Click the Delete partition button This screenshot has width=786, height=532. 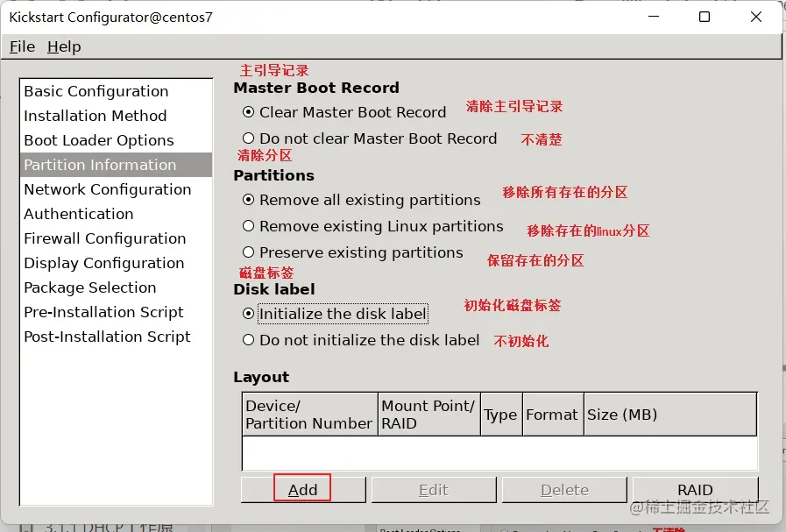[x=564, y=489]
